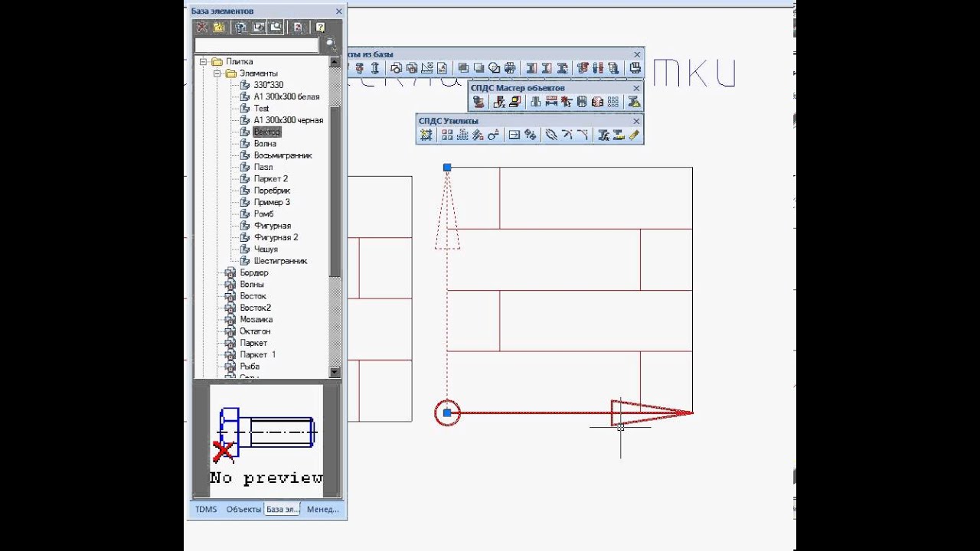980x551 pixels.
Task: Open the TDMS tab
Action: 205,509
